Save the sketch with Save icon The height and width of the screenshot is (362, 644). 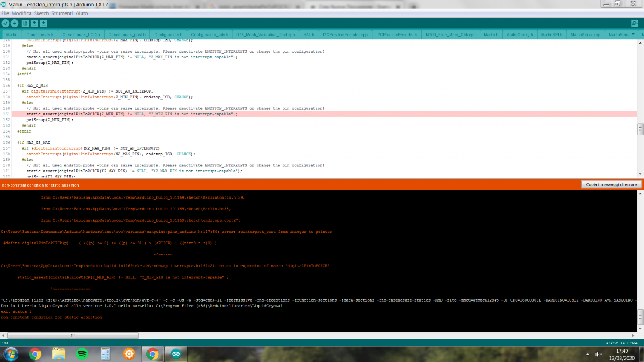43,23
